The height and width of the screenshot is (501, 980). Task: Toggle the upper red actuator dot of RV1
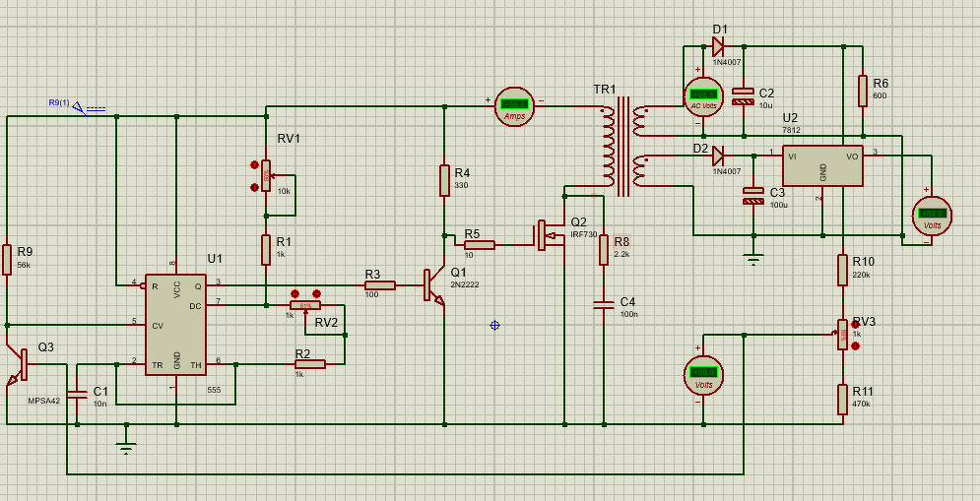click(x=254, y=165)
